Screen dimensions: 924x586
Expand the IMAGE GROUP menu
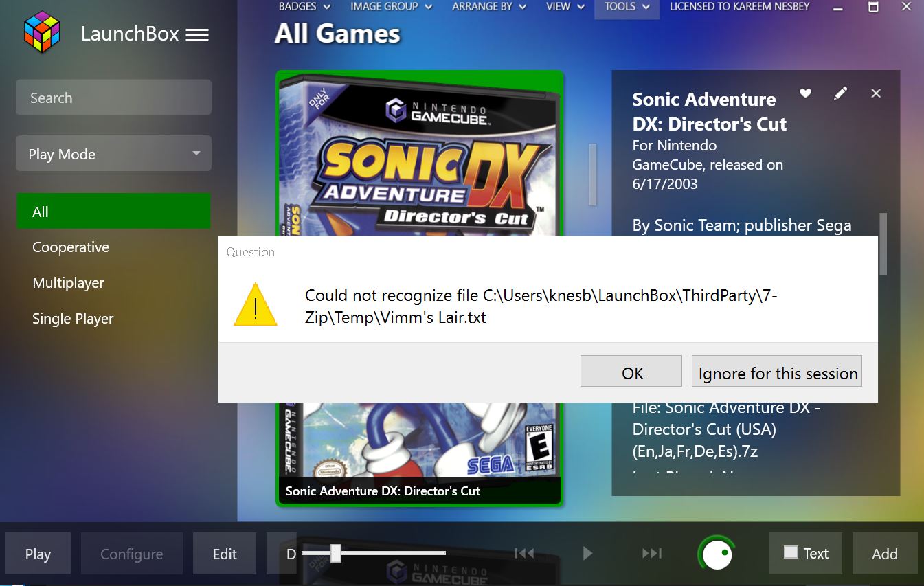392,7
